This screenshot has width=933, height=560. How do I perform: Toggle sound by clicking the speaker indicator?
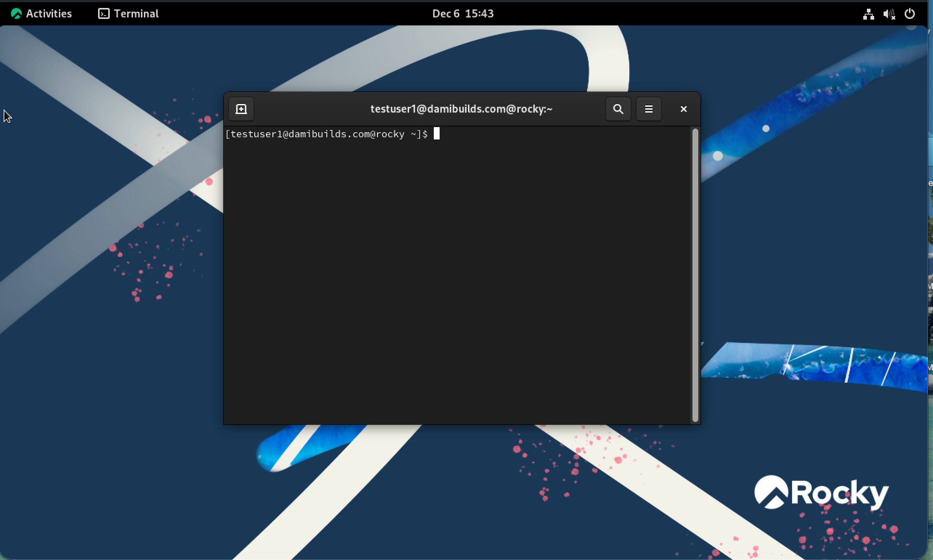click(x=889, y=13)
